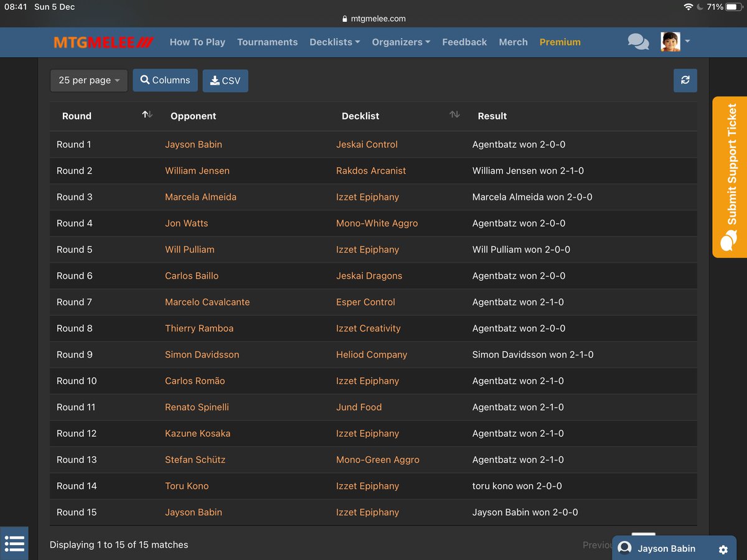
Task: Expand the Organizers menu
Action: (x=401, y=42)
